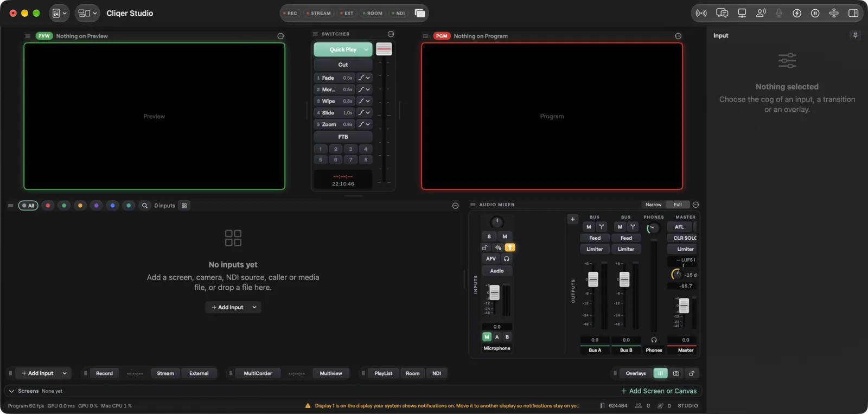Search inputs with the magnifier icon
The width and height of the screenshot is (868, 414).
[x=145, y=206]
